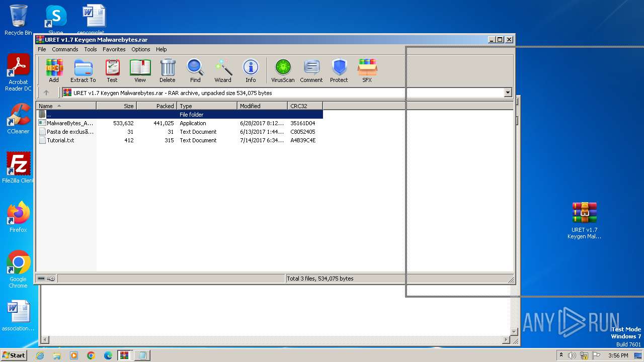Click the 35161D04 CRC32 value
Screen dimensions: 644x362
click(303, 123)
